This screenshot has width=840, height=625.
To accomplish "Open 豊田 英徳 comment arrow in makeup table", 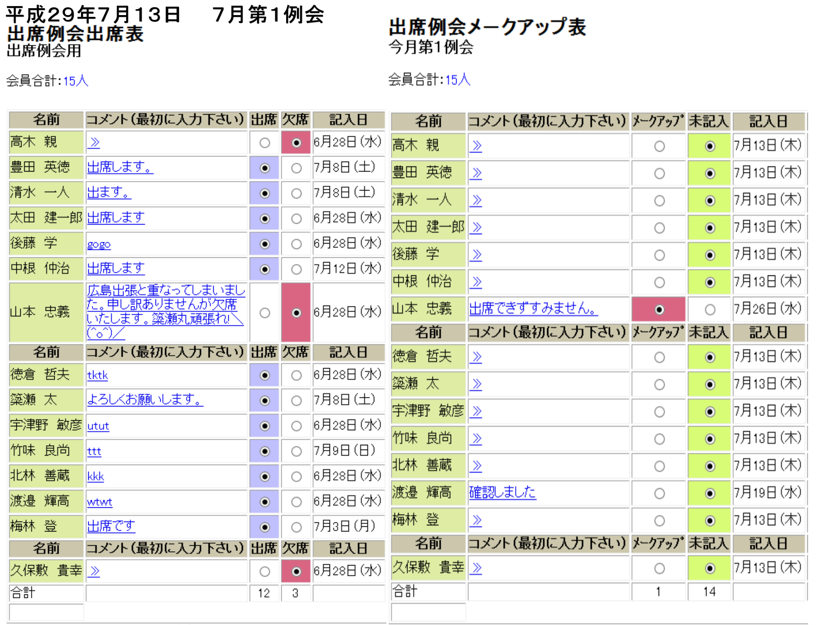I will 476,173.
